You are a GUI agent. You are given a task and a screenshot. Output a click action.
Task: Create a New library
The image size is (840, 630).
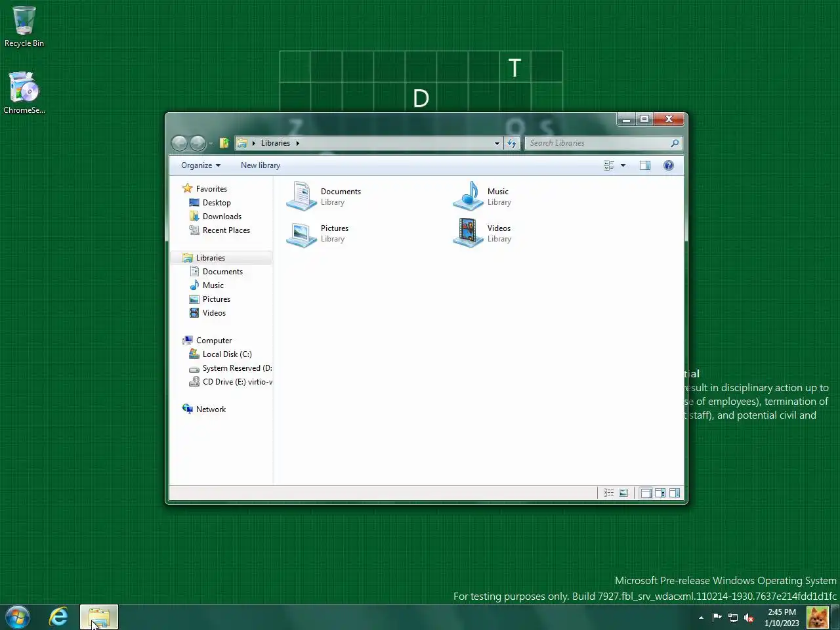point(261,165)
